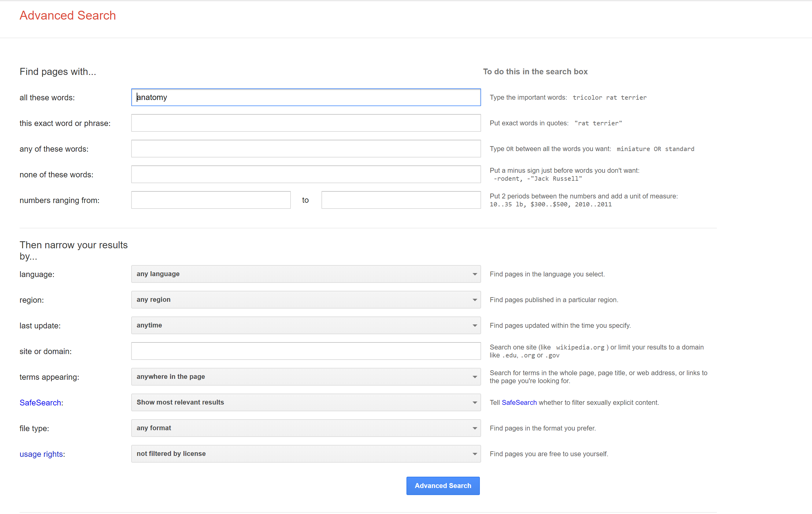
Task: Open the "not filtered by license" dropdown
Action: [x=306, y=454]
